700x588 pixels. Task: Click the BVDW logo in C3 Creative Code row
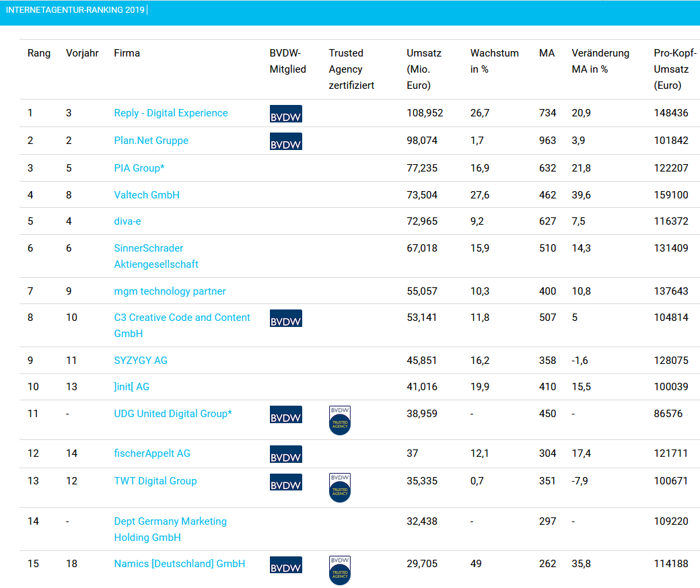(x=285, y=318)
